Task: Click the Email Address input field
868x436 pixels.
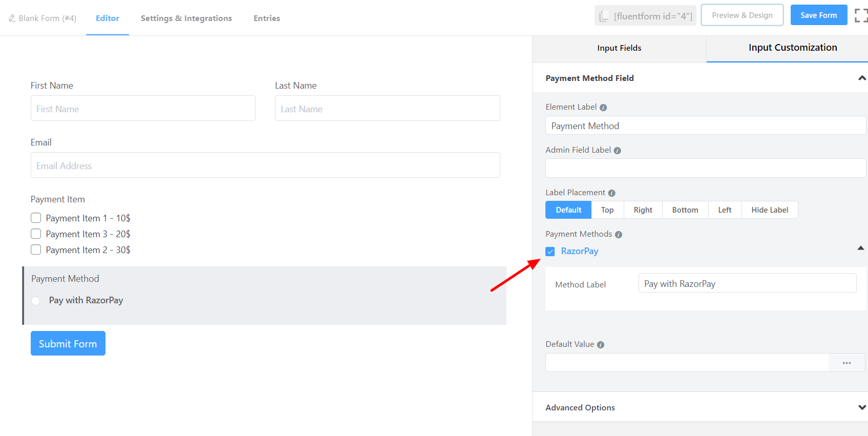Action: [x=265, y=165]
